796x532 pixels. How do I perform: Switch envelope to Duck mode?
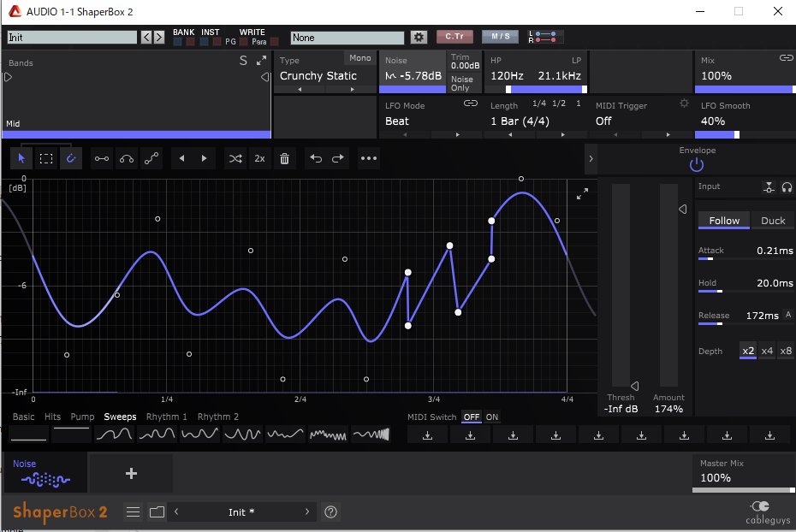pyautogui.click(x=773, y=221)
